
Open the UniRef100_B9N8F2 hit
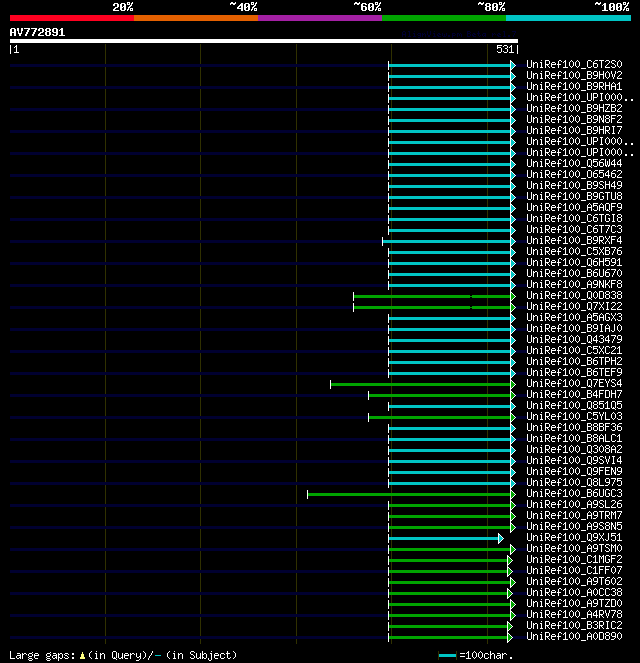click(x=574, y=119)
